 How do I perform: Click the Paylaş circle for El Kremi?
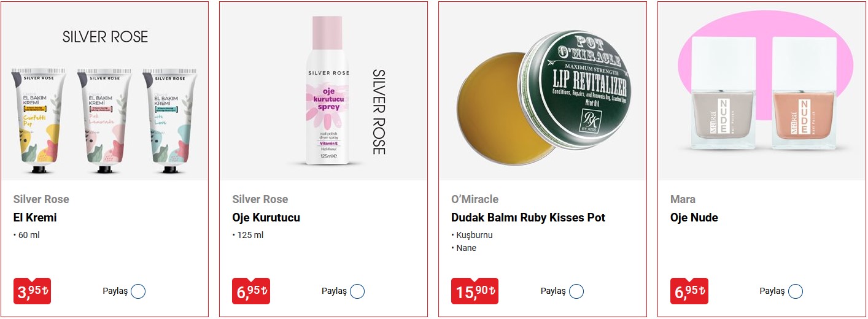pyautogui.click(x=138, y=291)
